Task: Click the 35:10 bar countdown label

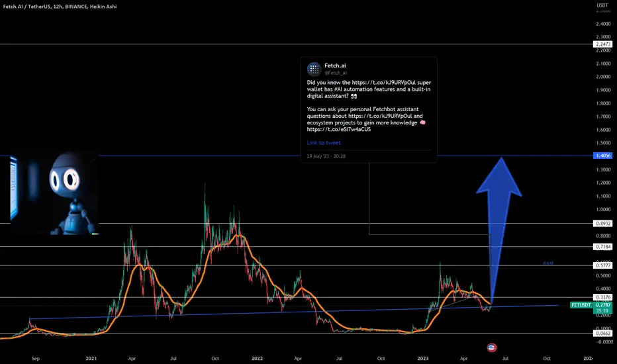Action: [x=603, y=311]
